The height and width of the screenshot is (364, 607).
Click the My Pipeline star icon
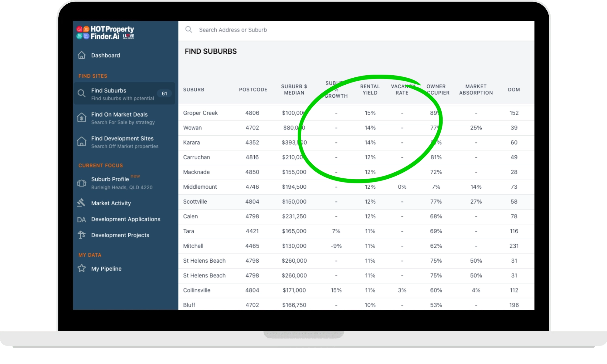(x=82, y=268)
